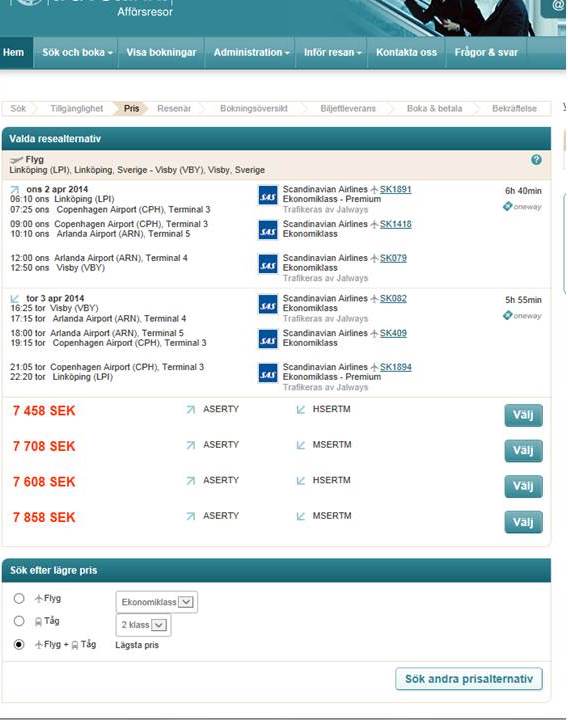Screen dimensions: 568x720
Task: Go to the Hem tab
Action: (13, 52)
